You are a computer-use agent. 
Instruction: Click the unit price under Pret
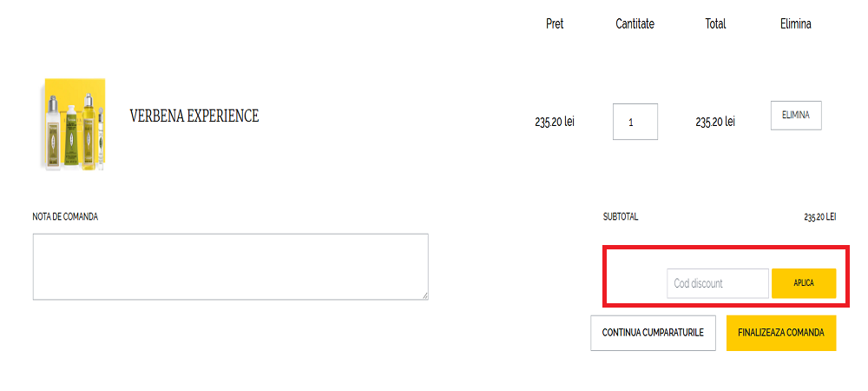[x=555, y=122]
